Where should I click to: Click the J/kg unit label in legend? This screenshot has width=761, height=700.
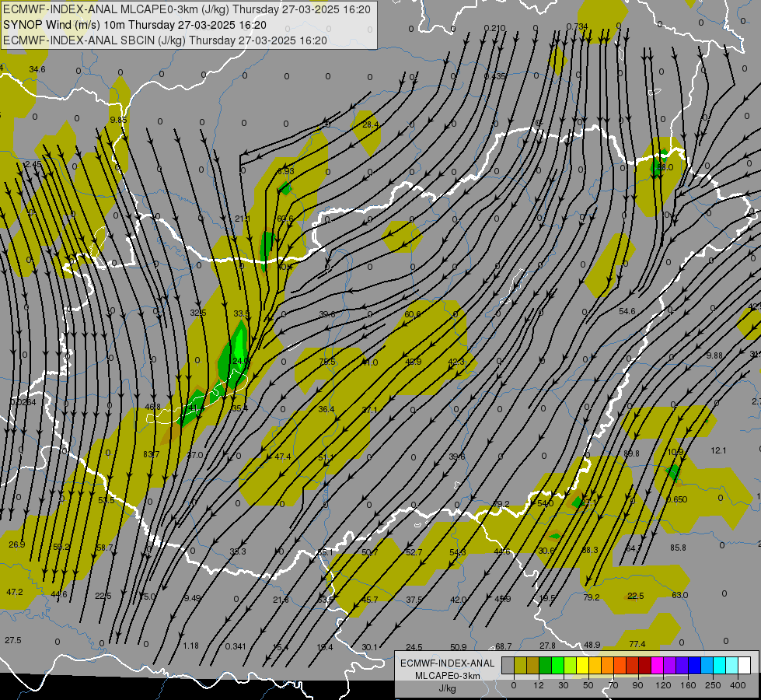[x=448, y=688]
